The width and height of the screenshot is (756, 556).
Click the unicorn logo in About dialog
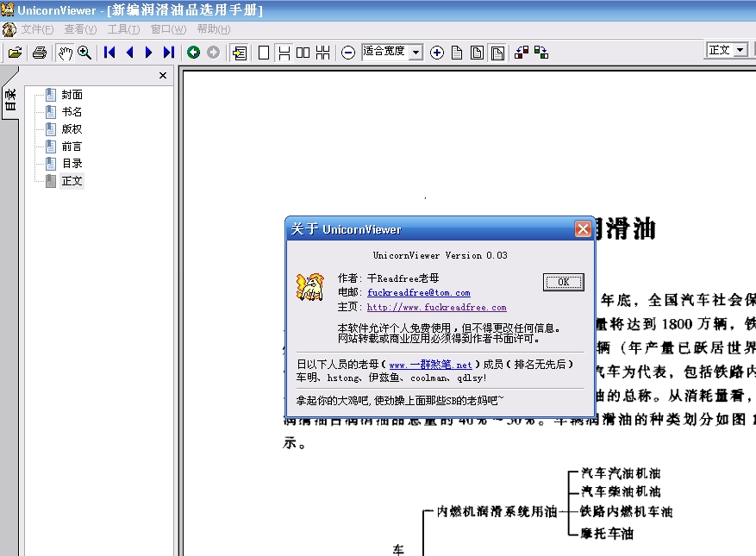(x=309, y=287)
